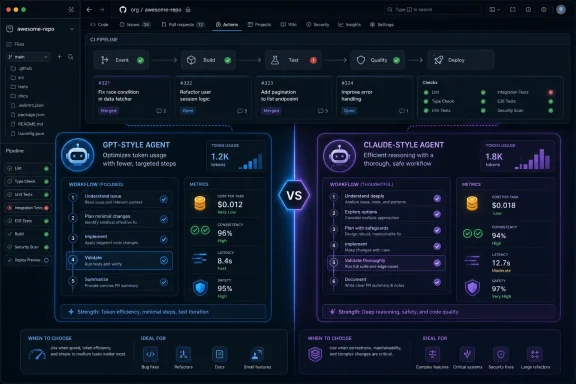Select the Actions tab
576x384 pixels.
227,25
